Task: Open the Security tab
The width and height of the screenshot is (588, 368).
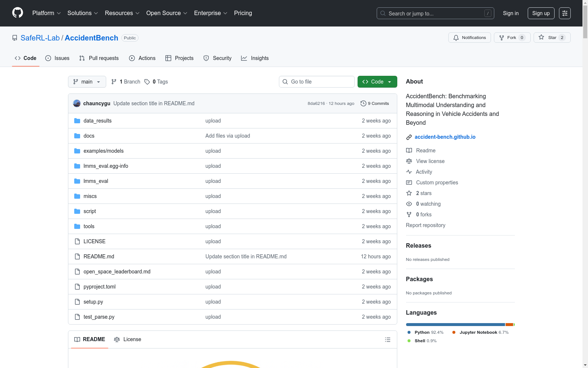Action: click(218, 58)
